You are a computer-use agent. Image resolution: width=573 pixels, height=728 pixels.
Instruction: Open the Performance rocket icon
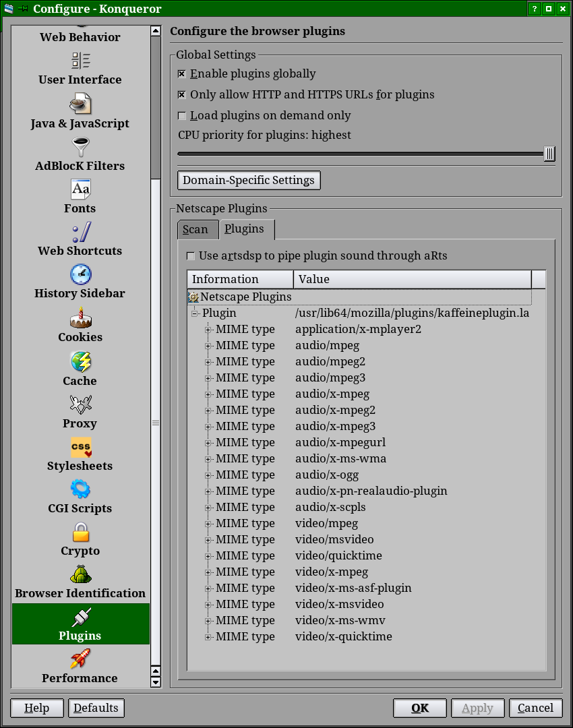click(x=80, y=659)
